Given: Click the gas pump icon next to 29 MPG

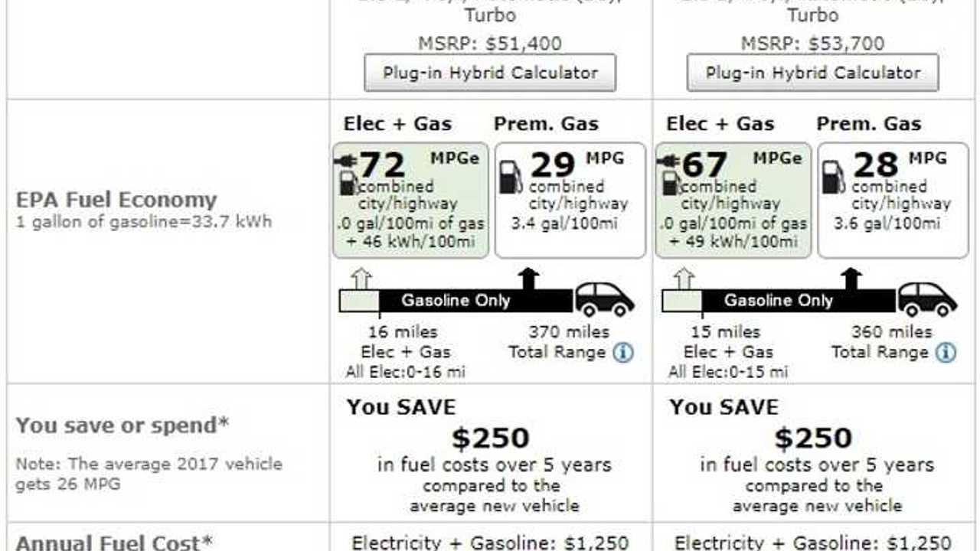Looking at the screenshot, I should 511,178.
